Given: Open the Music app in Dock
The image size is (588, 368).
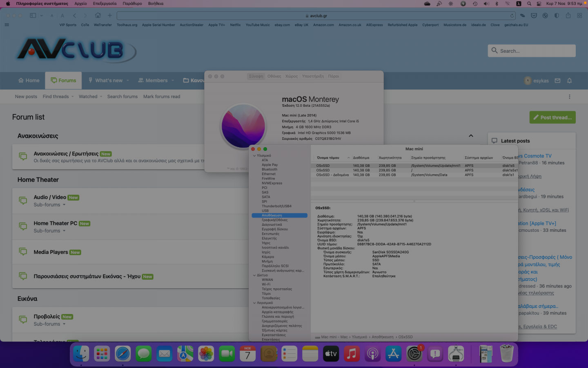Looking at the screenshot, I should (352, 353).
